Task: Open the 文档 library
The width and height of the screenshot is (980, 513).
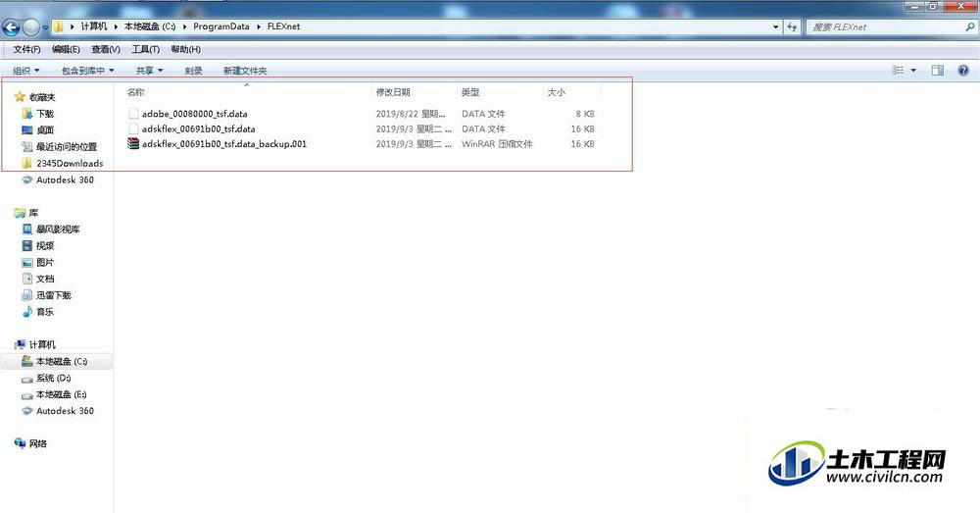Action: pos(45,279)
